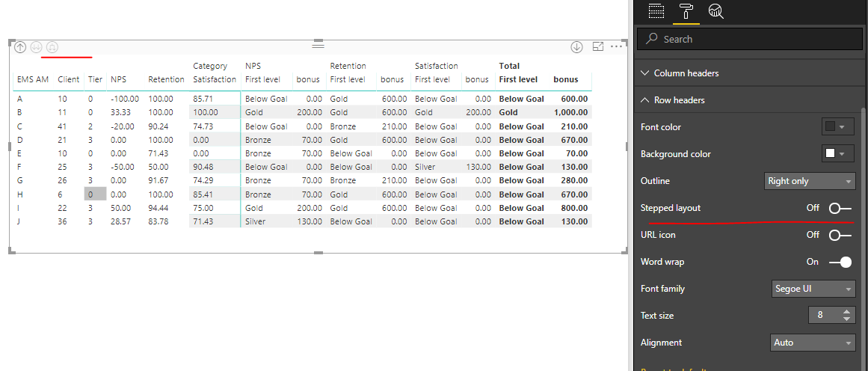Click the -100.00 NPS value in row A
The image size is (868, 371).
point(125,99)
